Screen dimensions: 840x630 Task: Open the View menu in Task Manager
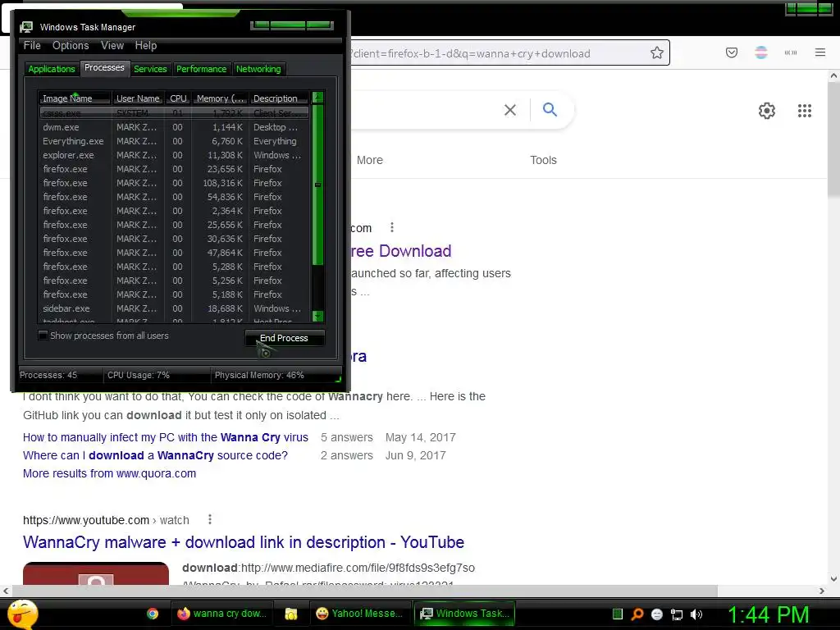pos(112,46)
